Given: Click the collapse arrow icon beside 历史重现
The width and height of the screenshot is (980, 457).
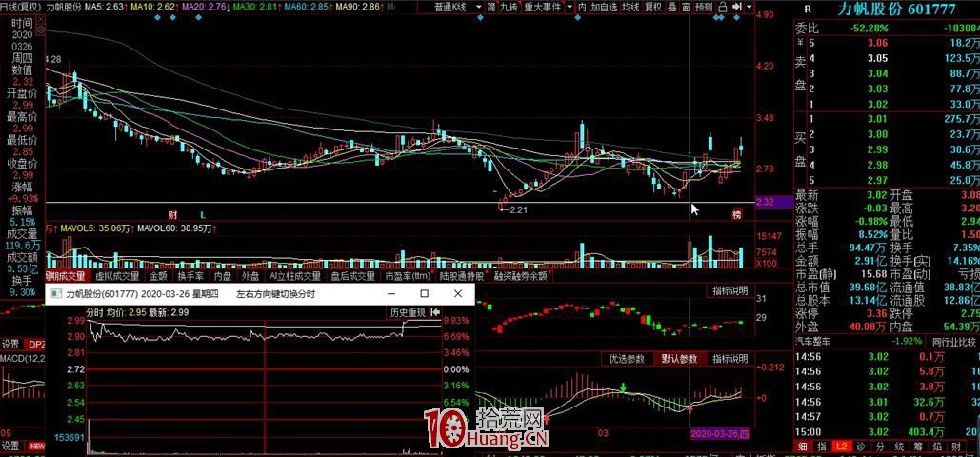Looking at the screenshot, I should pyautogui.click(x=435, y=312).
